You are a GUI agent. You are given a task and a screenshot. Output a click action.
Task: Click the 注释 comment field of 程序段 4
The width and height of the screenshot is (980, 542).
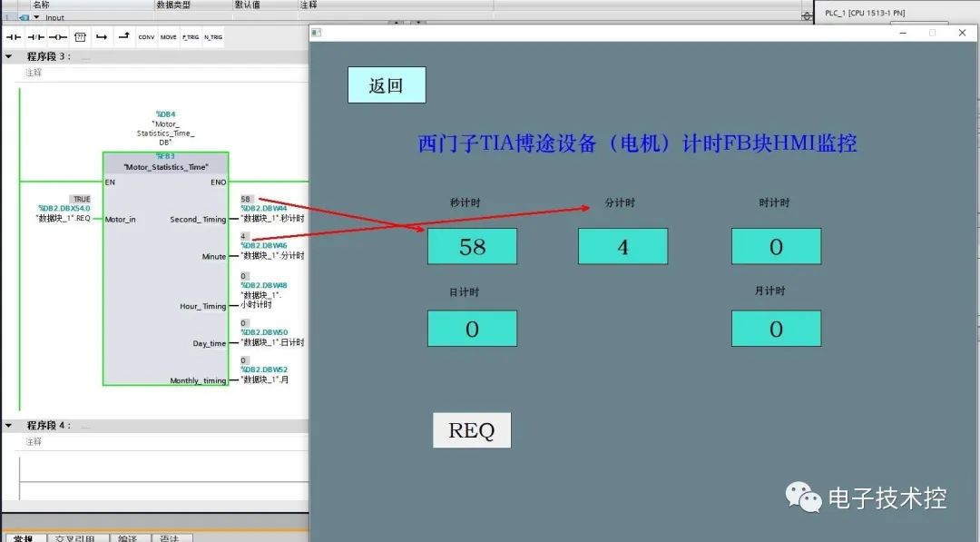pyautogui.click(x=34, y=441)
